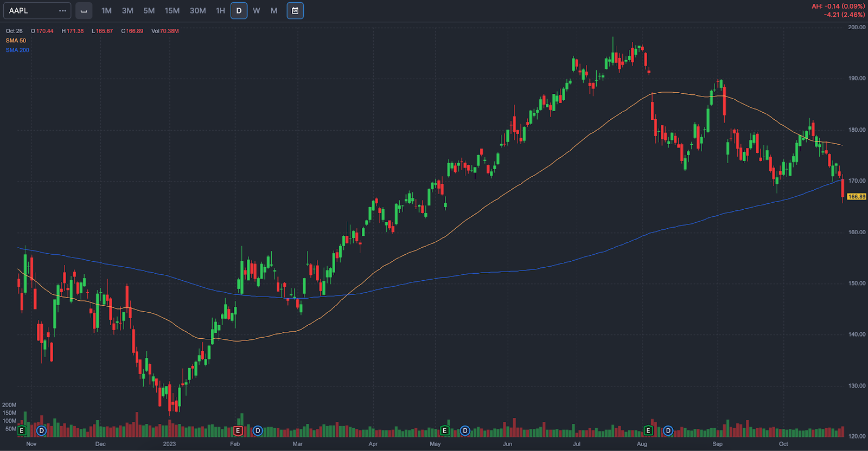Click the 100M volume axis label
The width and height of the screenshot is (868, 451).
click(9, 421)
